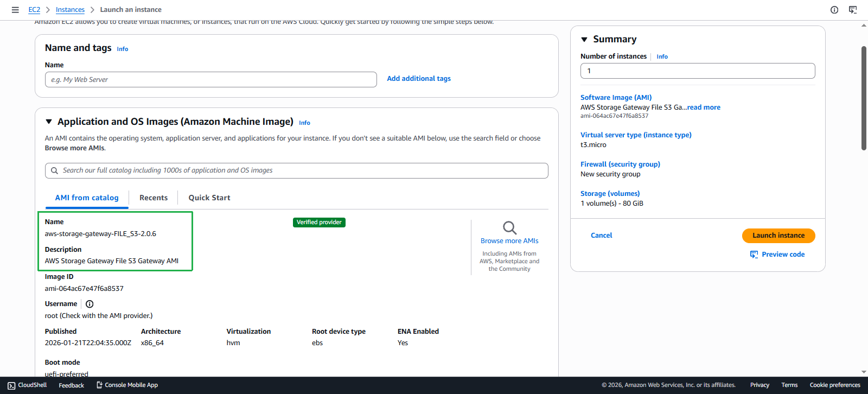
Task: Click the Verified provider badge
Action: click(x=319, y=223)
